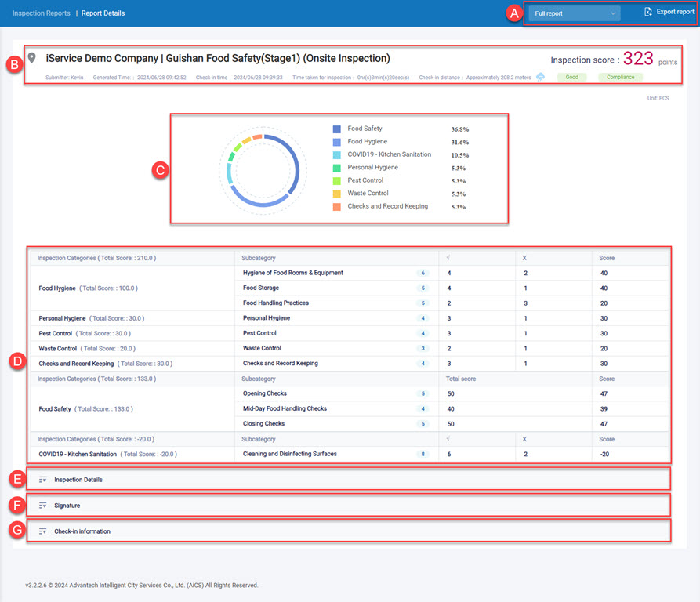The image size is (700, 602).
Task: Expand the Signature section
Action: tap(67, 506)
